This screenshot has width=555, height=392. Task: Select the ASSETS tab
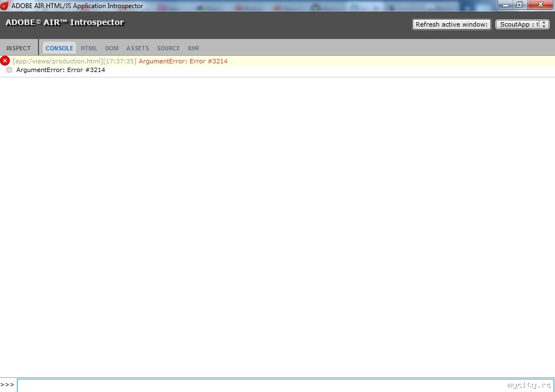[x=138, y=48]
